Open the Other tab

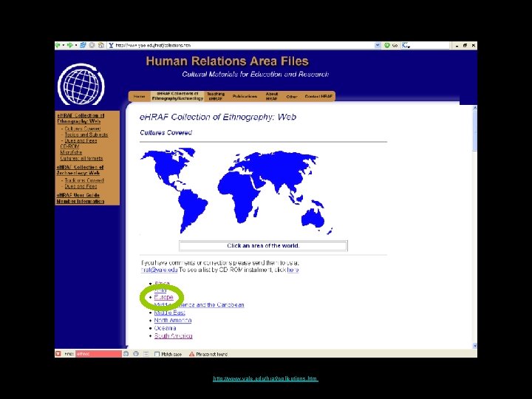point(292,97)
